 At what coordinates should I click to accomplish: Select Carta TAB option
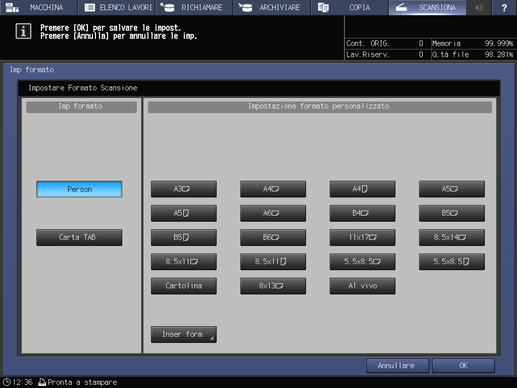click(79, 237)
